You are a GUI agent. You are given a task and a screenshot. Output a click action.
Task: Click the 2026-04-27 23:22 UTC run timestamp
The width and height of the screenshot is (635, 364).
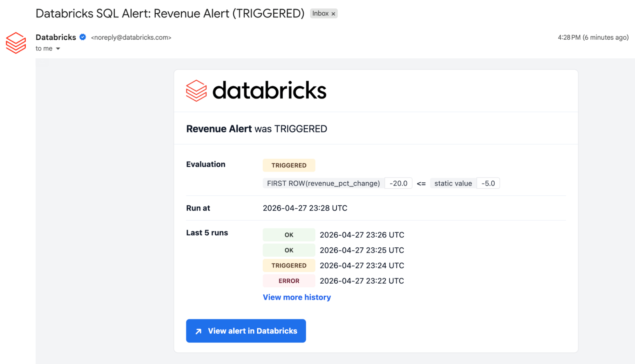pos(362,281)
